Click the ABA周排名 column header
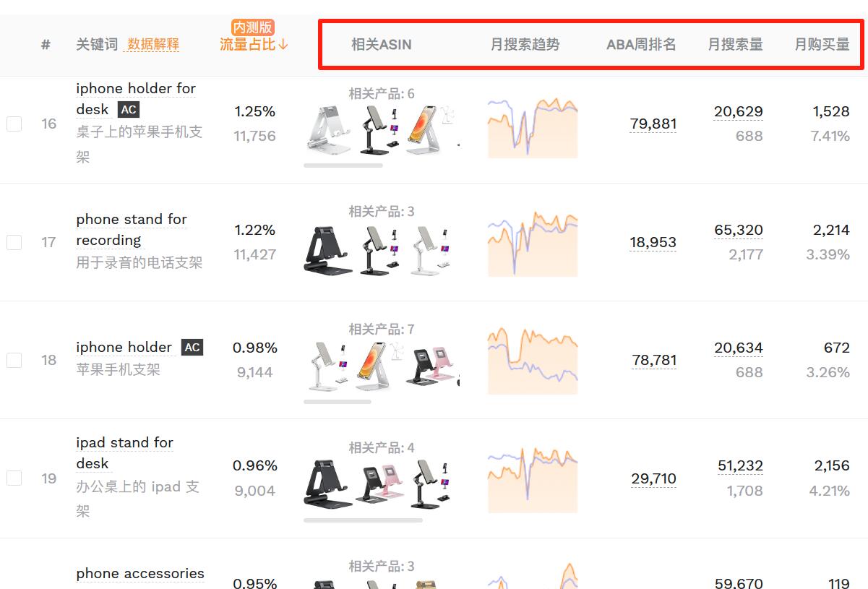868x589 pixels. click(x=641, y=44)
